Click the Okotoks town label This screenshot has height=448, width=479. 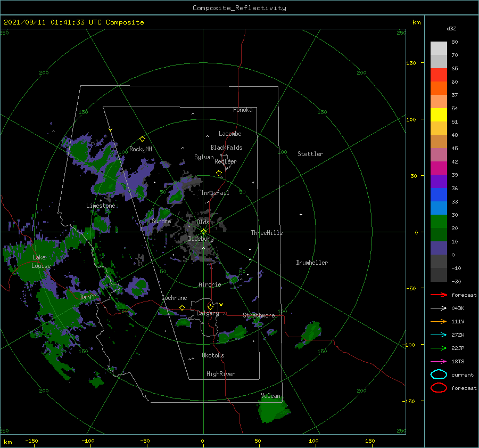[x=213, y=355]
